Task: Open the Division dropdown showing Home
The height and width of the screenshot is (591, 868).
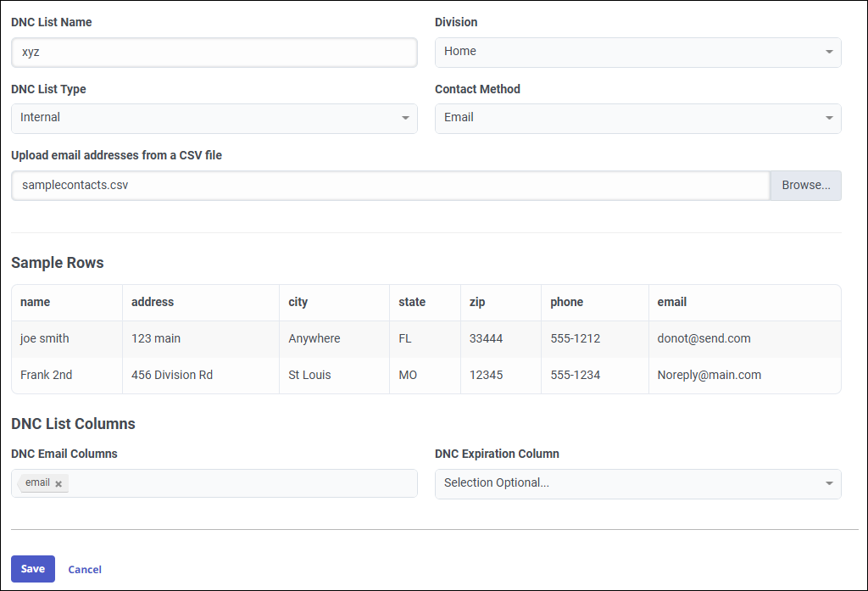Action: pyautogui.click(x=637, y=52)
